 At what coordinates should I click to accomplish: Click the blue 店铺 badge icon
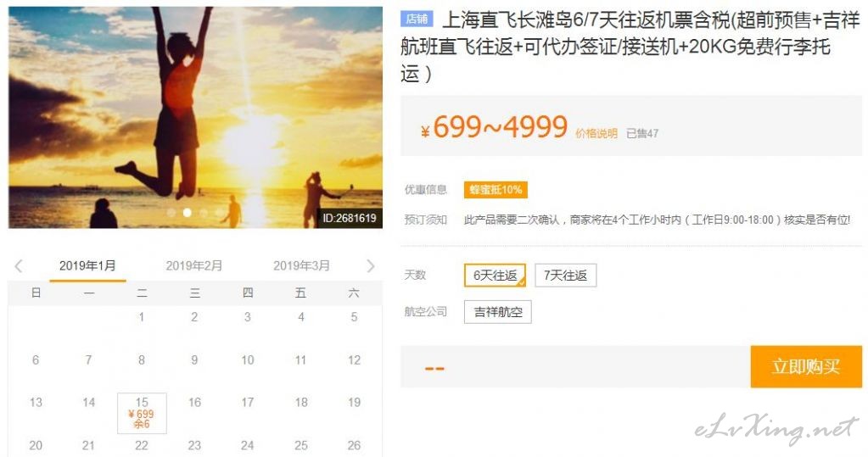417,20
